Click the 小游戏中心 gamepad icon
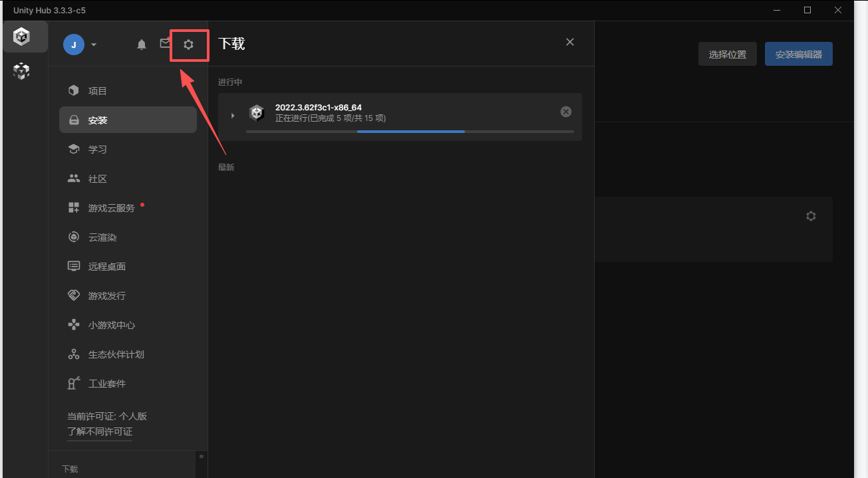The image size is (868, 478). pyautogui.click(x=74, y=325)
